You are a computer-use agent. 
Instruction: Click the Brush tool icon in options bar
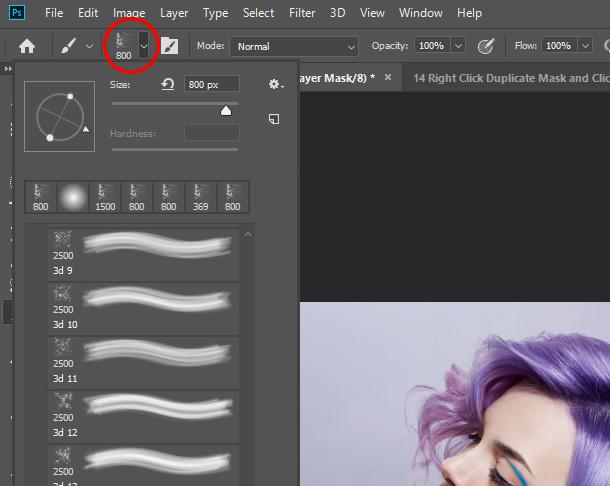pos(68,46)
